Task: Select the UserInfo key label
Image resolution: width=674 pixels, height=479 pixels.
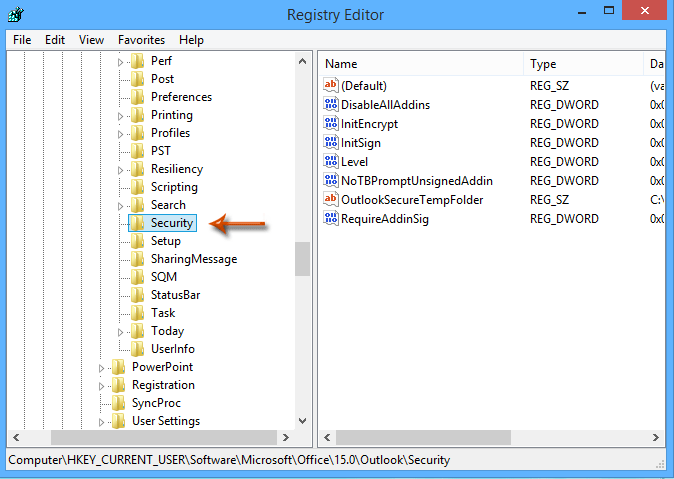Action: point(173,349)
